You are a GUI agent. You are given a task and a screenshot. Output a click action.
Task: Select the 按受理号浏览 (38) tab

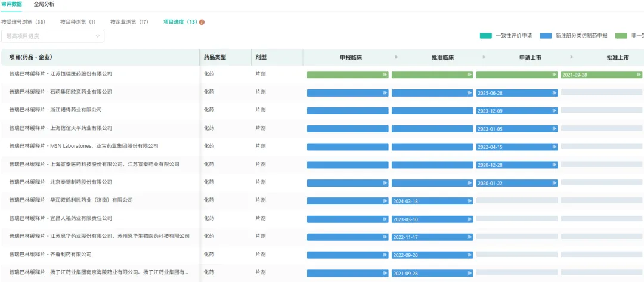(23, 22)
